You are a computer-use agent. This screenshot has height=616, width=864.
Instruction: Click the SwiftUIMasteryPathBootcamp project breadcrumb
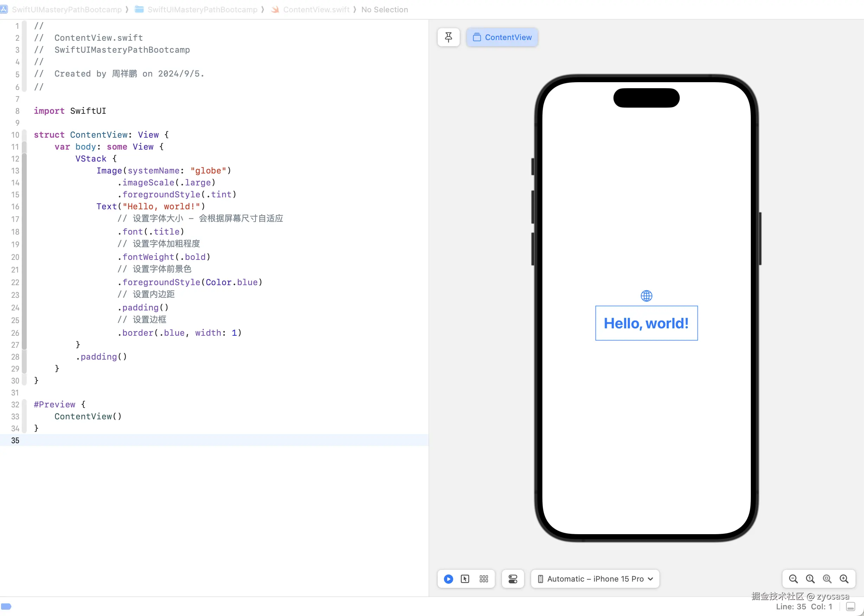tap(66, 9)
